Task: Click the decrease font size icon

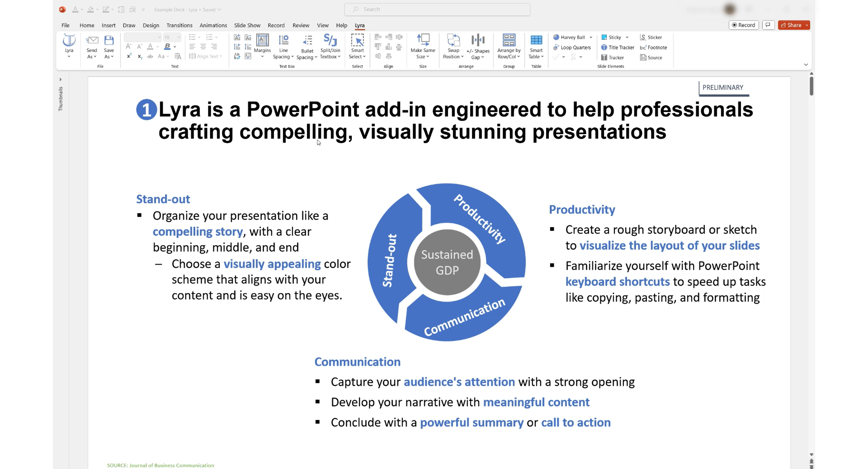Action: click(x=139, y=47)
